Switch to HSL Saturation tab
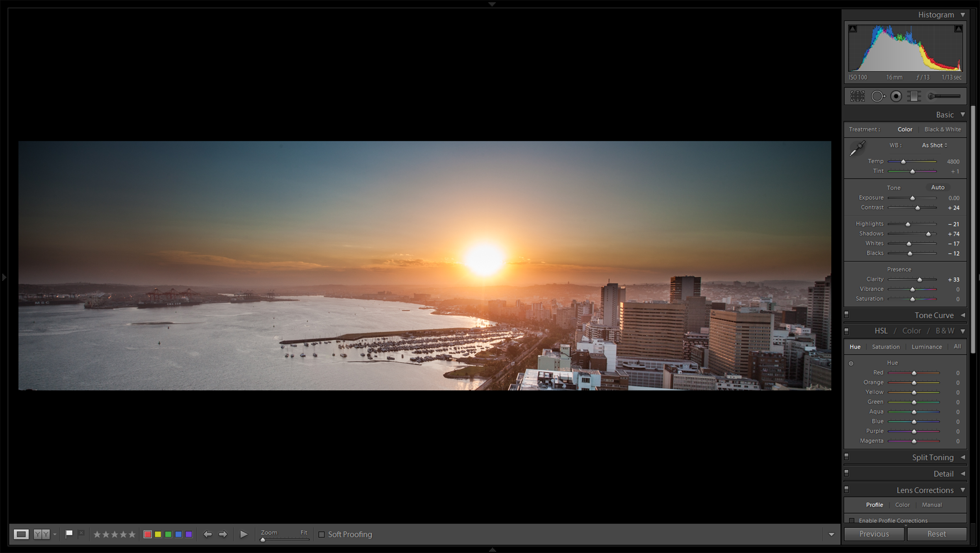 tap(885, 347)
